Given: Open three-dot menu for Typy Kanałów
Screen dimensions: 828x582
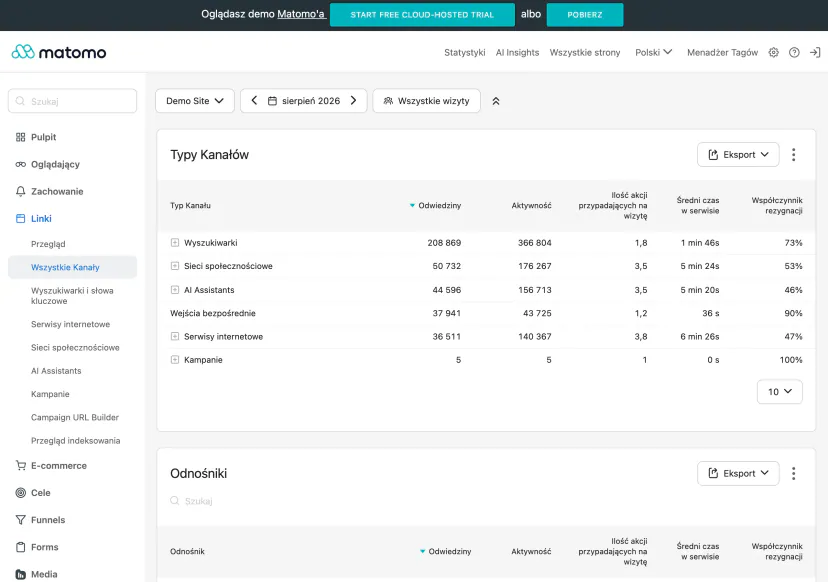Looking at the screenshot, I should click(793, 155).
